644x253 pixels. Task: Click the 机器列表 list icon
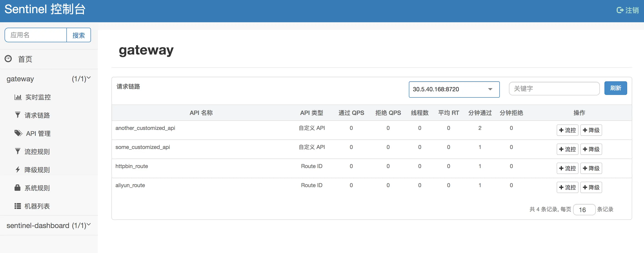(x=17, y=206)
